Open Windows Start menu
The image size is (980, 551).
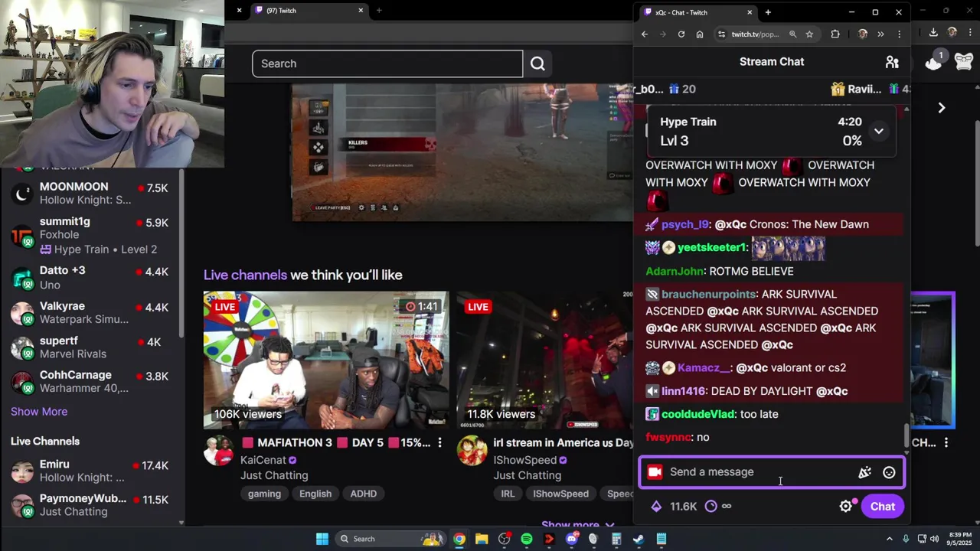pos(322,539)
